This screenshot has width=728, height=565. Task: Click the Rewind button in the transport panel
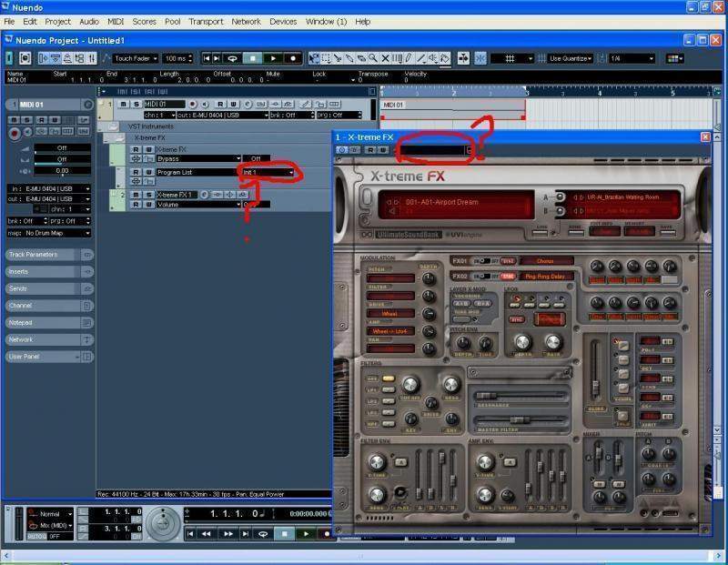click(205, 534)
